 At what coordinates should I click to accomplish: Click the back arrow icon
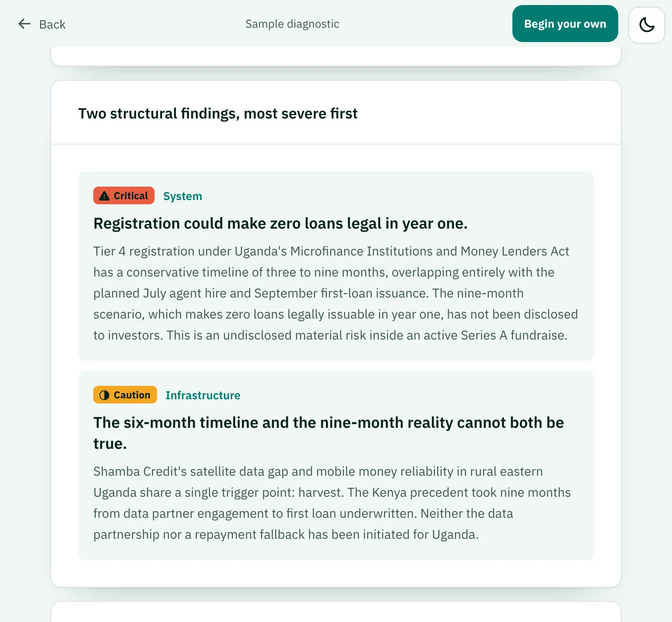click(25, 24)
